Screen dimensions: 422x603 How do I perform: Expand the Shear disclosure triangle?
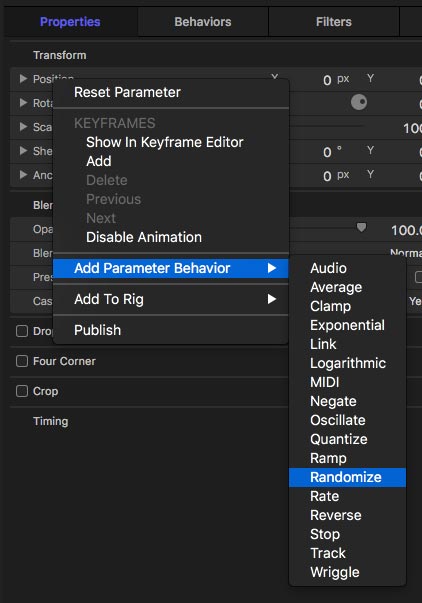(23, 151)
